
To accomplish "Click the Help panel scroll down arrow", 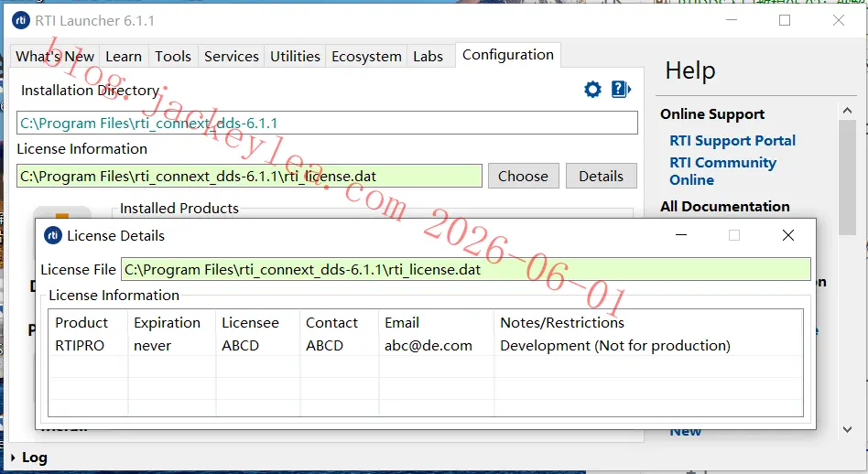I will [x=847, y=429].
